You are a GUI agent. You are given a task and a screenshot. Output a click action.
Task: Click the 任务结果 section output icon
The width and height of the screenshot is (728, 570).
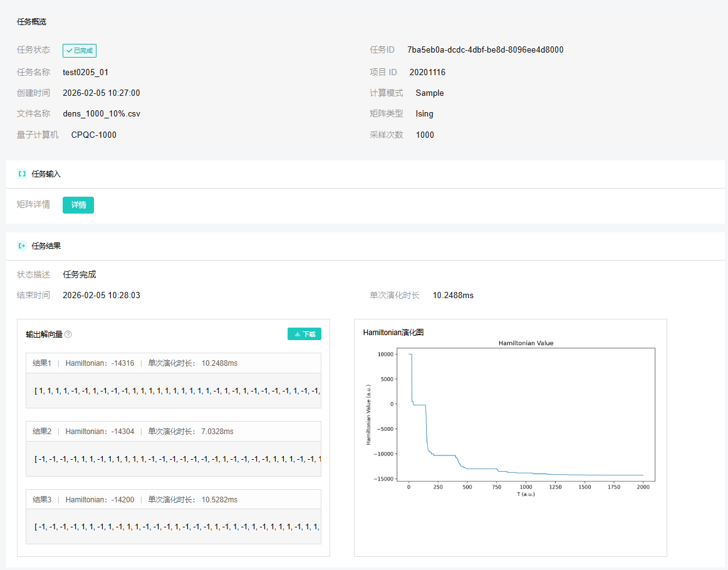point(22,246)
